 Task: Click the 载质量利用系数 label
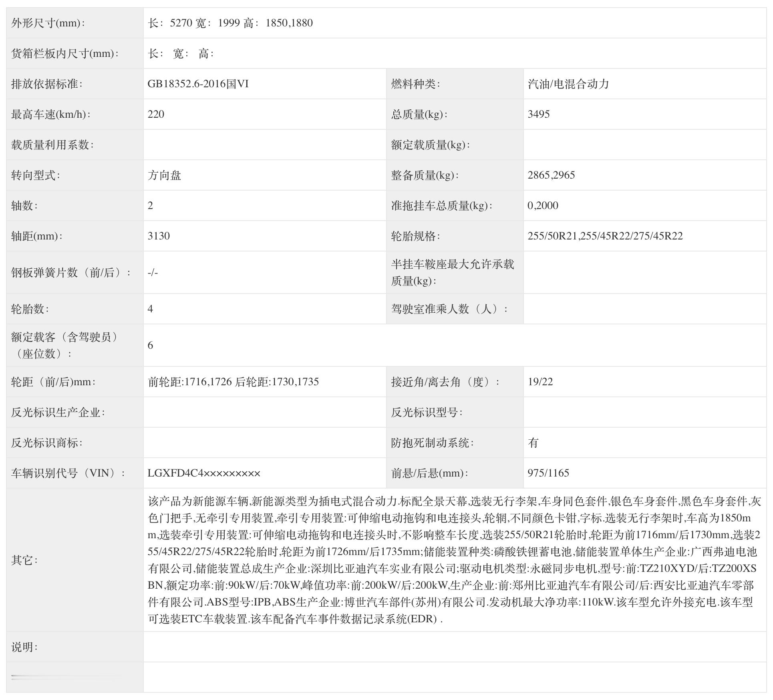52,145
